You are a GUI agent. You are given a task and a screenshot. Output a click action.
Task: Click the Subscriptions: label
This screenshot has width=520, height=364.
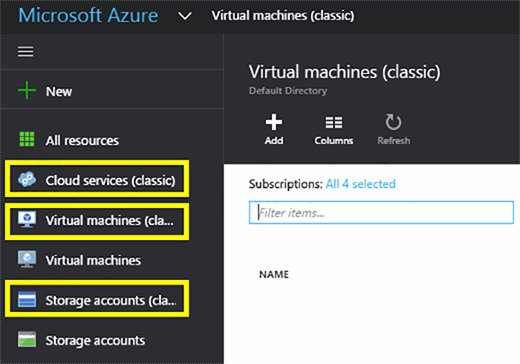[x=286, y=184]
